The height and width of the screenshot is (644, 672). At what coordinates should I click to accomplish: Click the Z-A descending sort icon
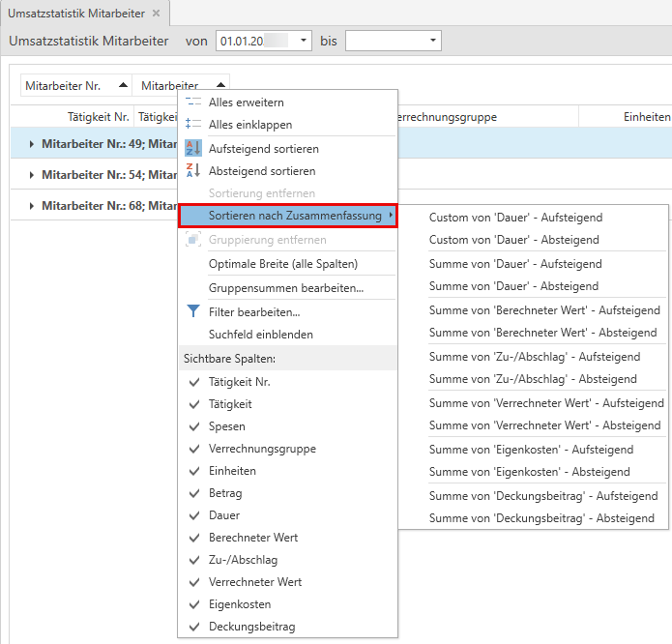point(193,170)
